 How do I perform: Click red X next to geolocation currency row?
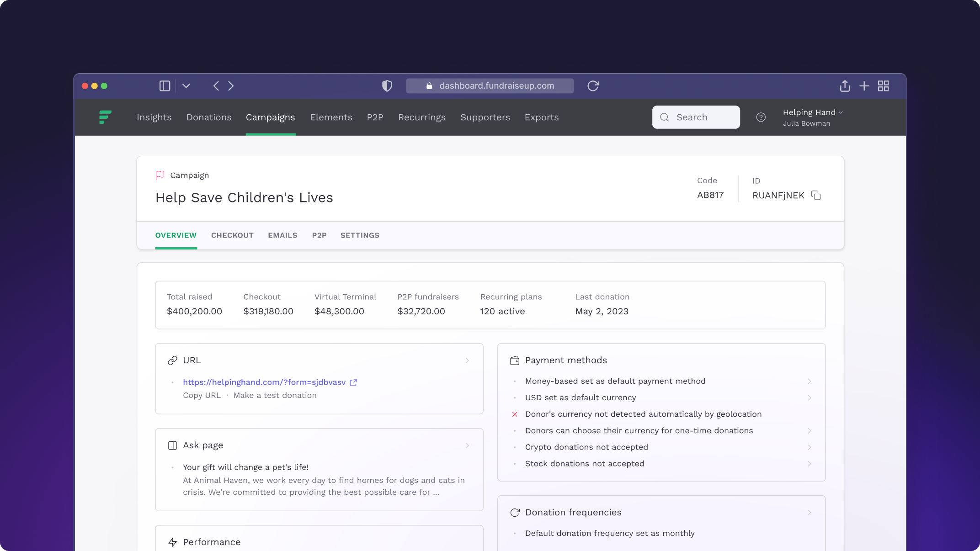[515, 414]
